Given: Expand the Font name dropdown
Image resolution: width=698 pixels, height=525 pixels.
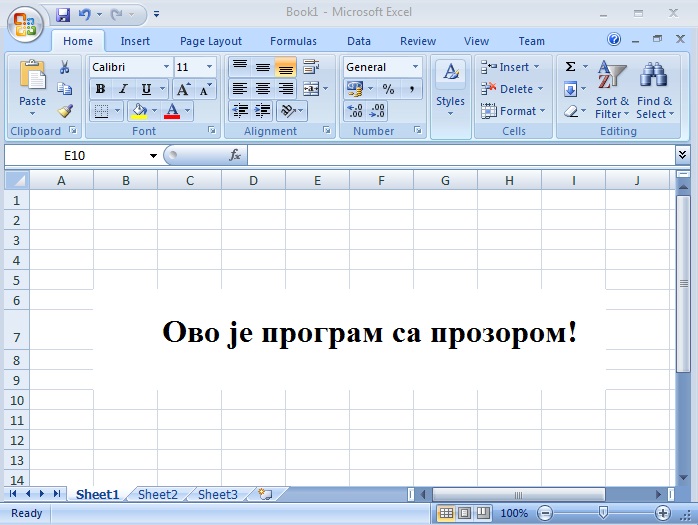Looking at the screenshot, I should point(165,67).
